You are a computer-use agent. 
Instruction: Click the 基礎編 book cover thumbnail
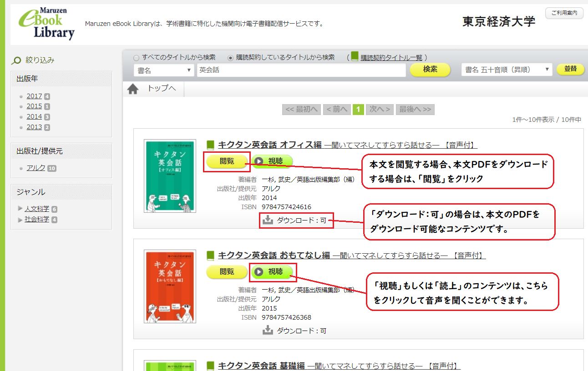170,366
